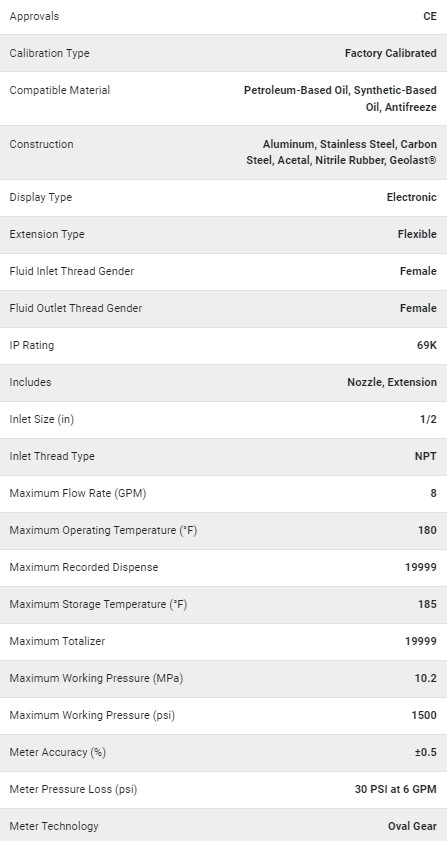
Task: Select the IP Rating 69K value
Action: click(427, 345)
